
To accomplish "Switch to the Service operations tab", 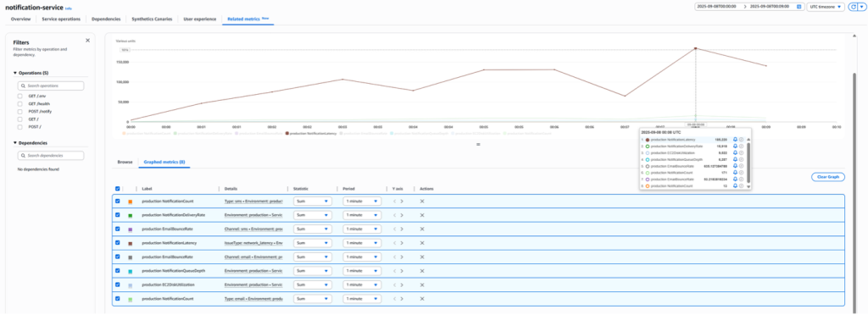I will point(61,19).
